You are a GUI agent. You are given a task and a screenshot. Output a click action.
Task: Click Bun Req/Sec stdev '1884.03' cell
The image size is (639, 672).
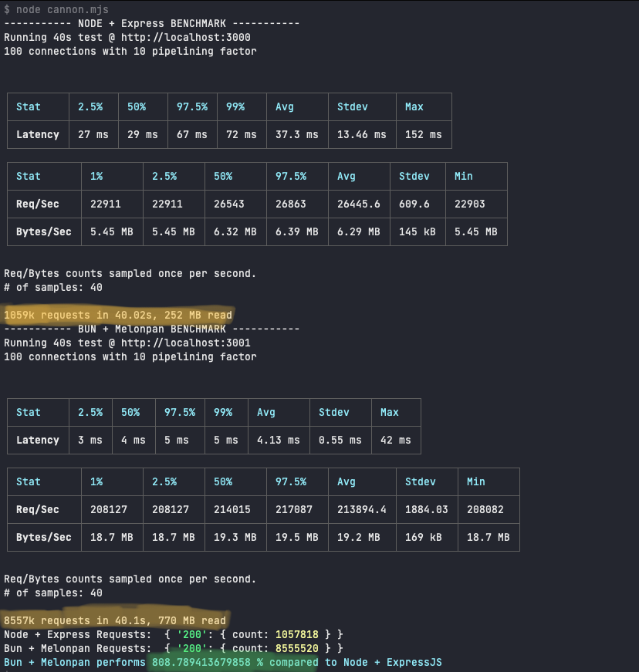pos(427,509)
